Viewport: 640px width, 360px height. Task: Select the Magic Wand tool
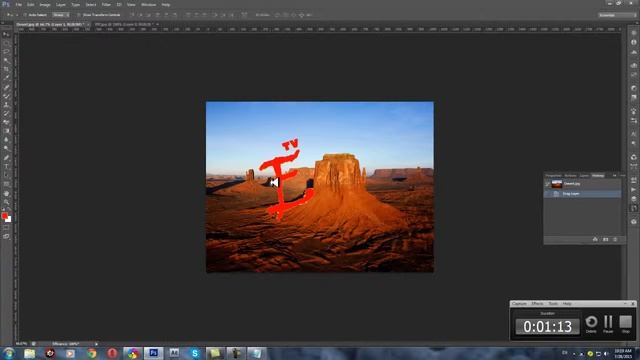[x=6, y=61]
